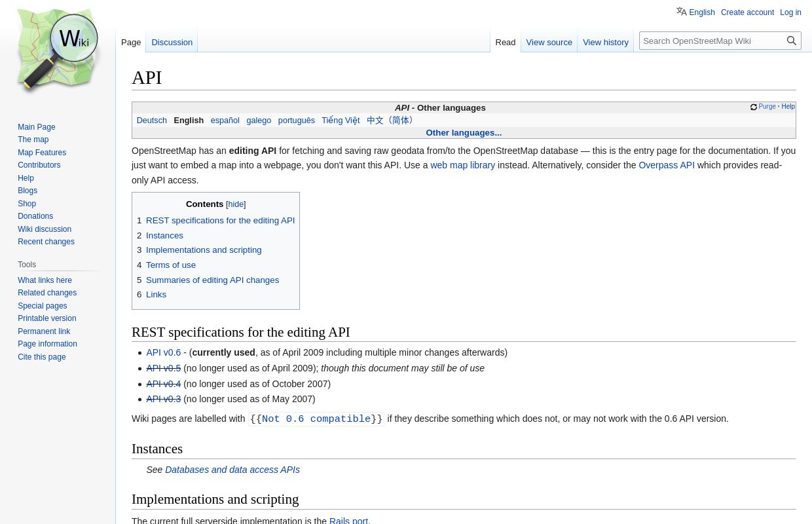
Task: Open Recent changes in sidebar
Action: coord(46,242)
